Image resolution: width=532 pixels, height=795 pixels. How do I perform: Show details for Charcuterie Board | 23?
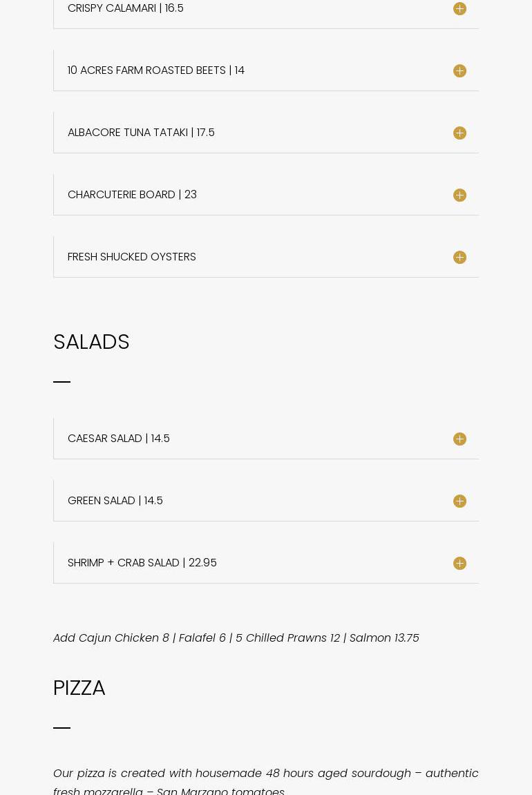pos(132,195)
